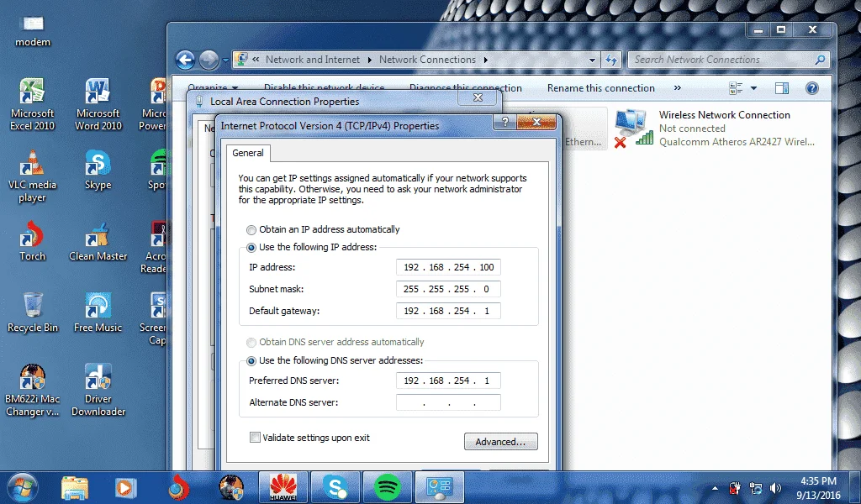Click the Alternate DNS server field

tap(448, 402)
